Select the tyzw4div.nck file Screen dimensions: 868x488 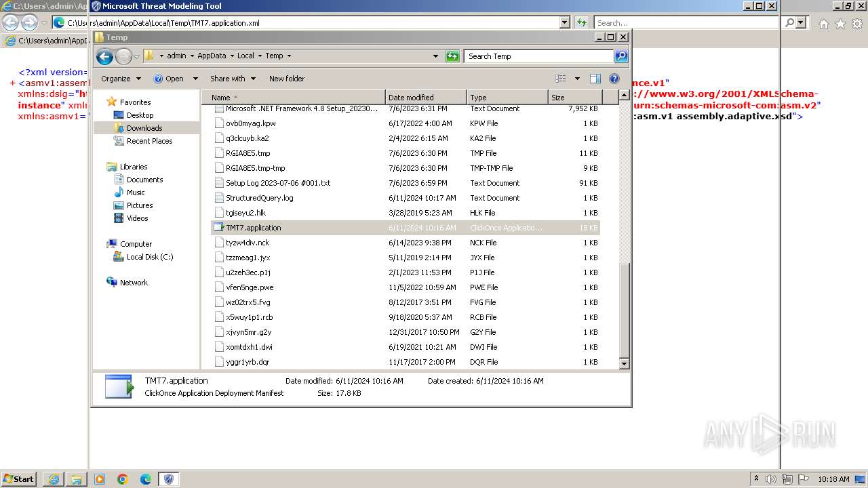point(406,243)
